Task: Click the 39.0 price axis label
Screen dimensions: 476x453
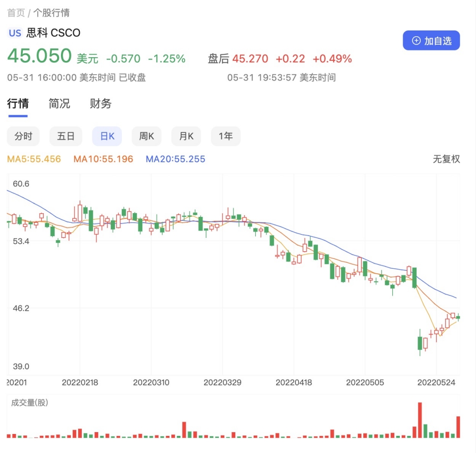Action: click(x=21, y=366)
